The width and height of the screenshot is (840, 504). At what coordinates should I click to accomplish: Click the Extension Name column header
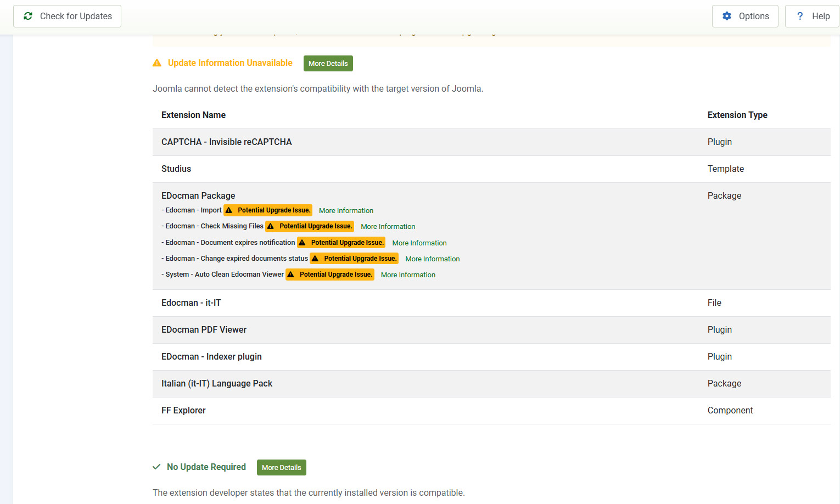(193, 115)
